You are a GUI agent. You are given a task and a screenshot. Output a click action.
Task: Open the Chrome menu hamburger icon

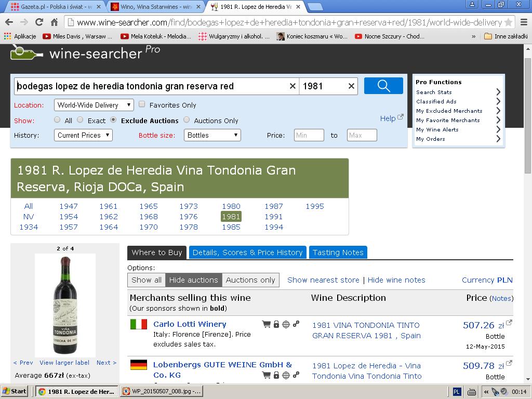click(524, 22)
